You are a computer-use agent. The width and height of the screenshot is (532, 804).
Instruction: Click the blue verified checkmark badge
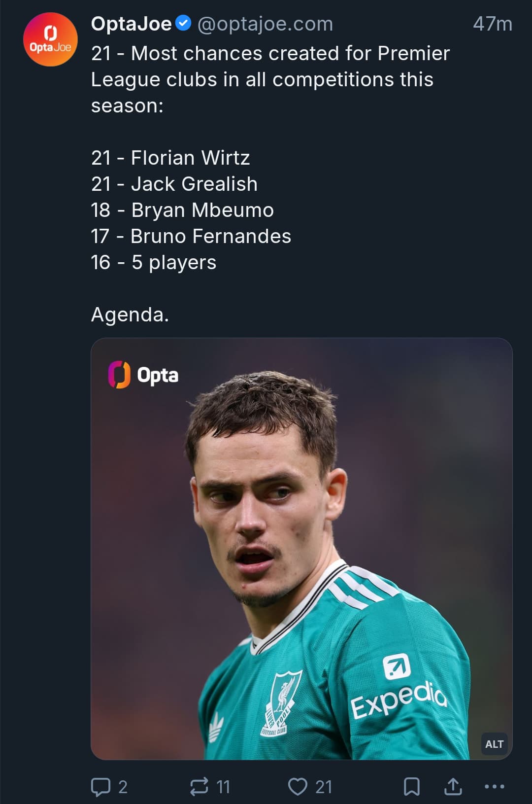(183, 23)
